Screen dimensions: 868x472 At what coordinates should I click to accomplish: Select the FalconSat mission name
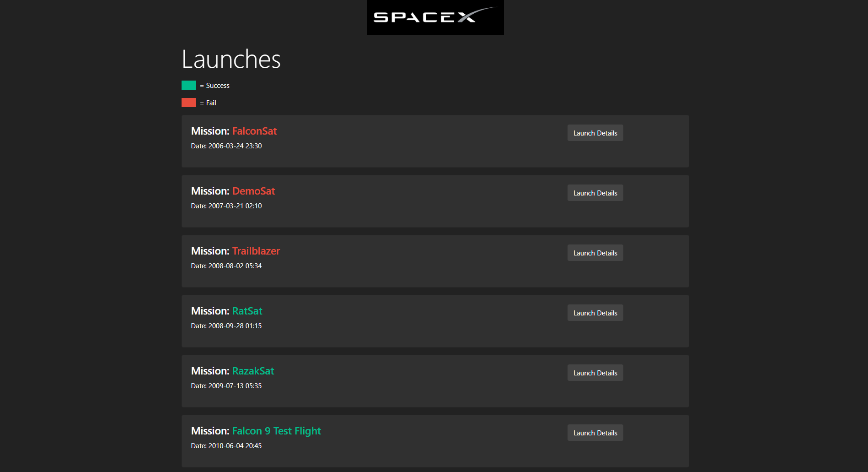click(254, 131)
